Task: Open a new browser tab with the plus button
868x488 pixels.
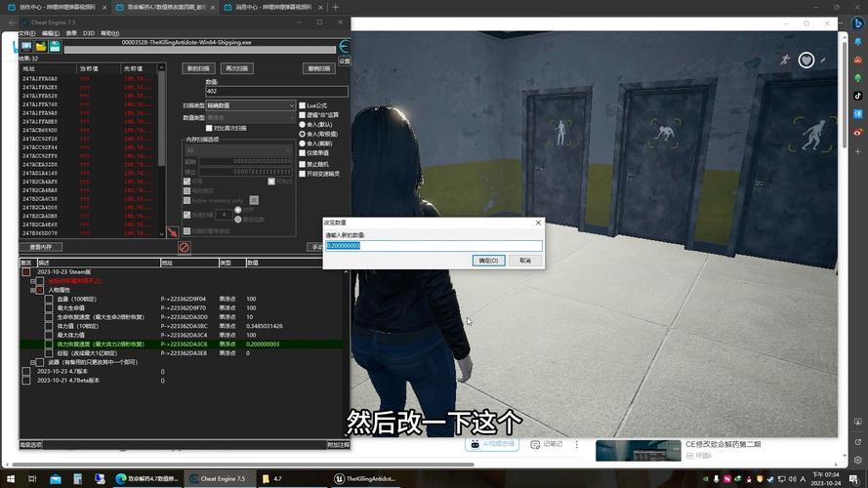Action: point(336,7)
